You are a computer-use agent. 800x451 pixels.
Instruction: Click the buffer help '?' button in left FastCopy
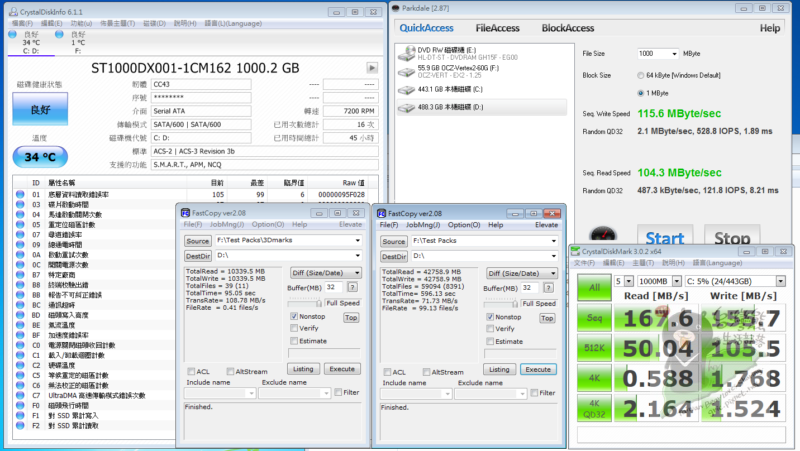352,287
